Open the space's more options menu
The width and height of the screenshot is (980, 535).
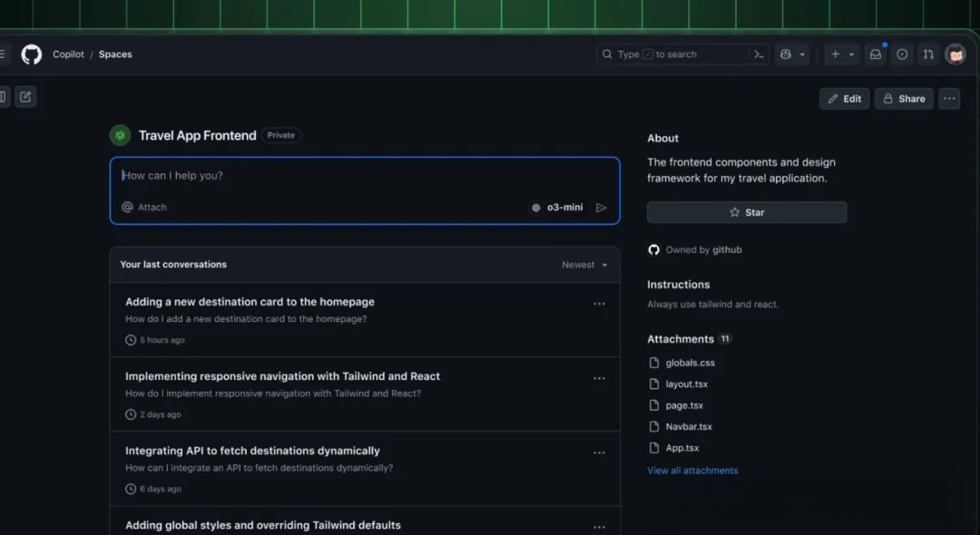tap(949, 99)
